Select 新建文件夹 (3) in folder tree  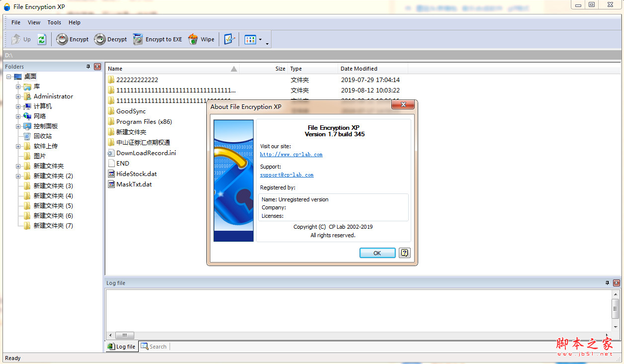point(53,186)
